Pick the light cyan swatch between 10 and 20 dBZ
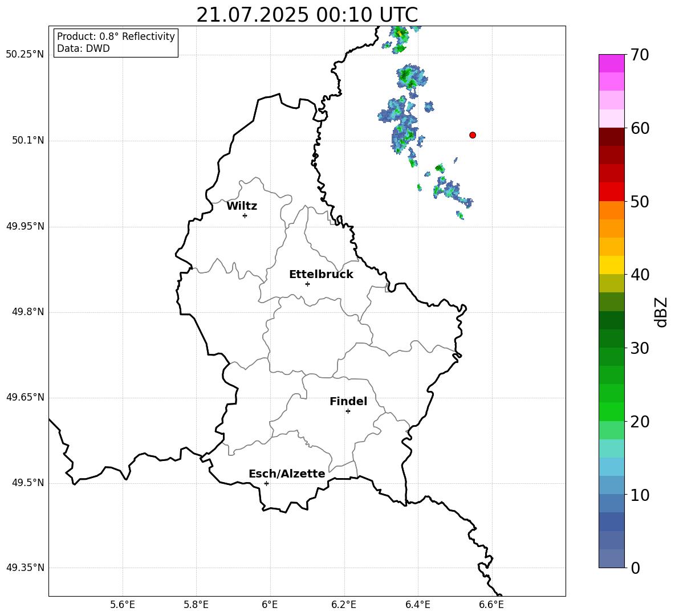This screenshot has height=616, width=675. (x=612, y=448)
